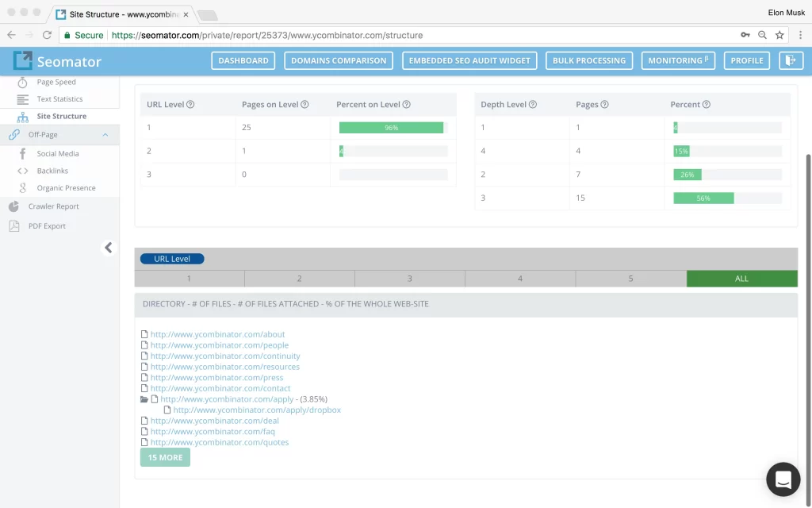Click the Text Statistics lines icon
This screenshot has height=508, width=812.
22,99
